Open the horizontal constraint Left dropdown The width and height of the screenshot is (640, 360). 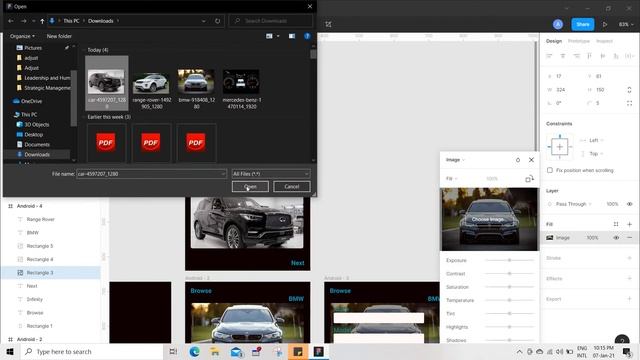[596, 140]
